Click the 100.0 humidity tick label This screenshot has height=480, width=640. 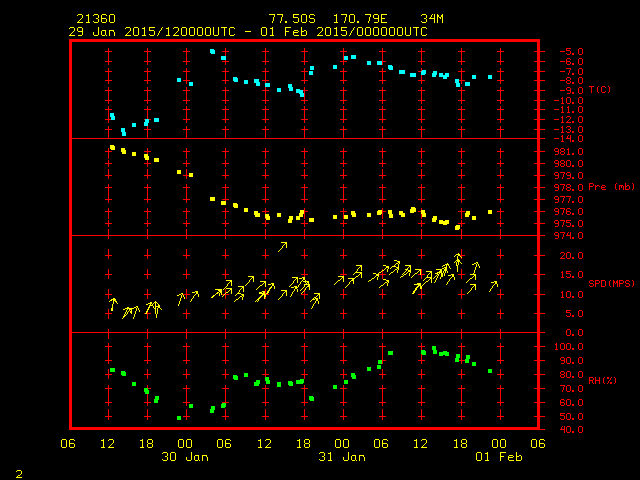[569, 347]
